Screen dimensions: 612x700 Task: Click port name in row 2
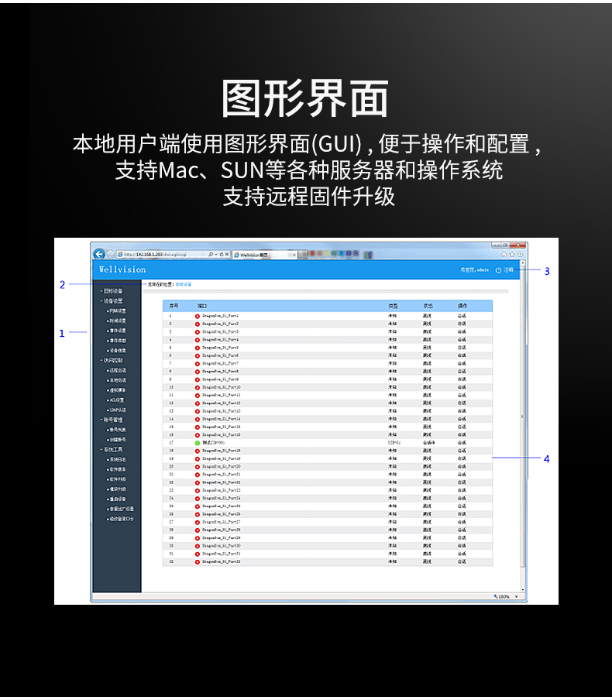(220, 324)
